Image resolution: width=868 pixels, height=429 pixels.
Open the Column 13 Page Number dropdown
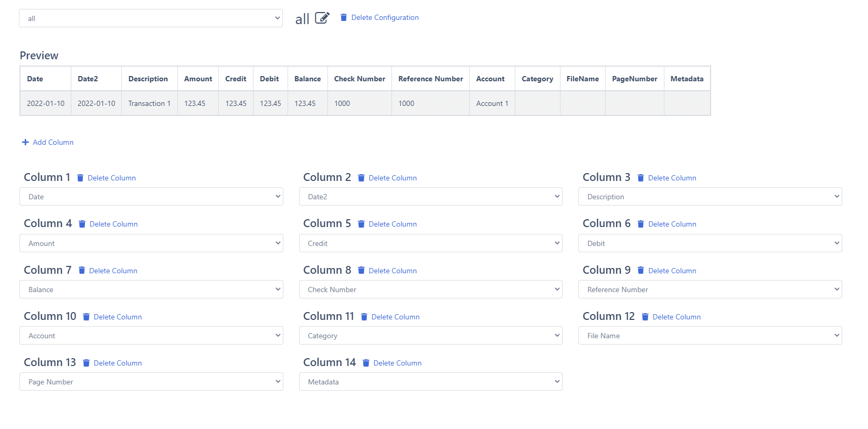[x=151, y=382]
